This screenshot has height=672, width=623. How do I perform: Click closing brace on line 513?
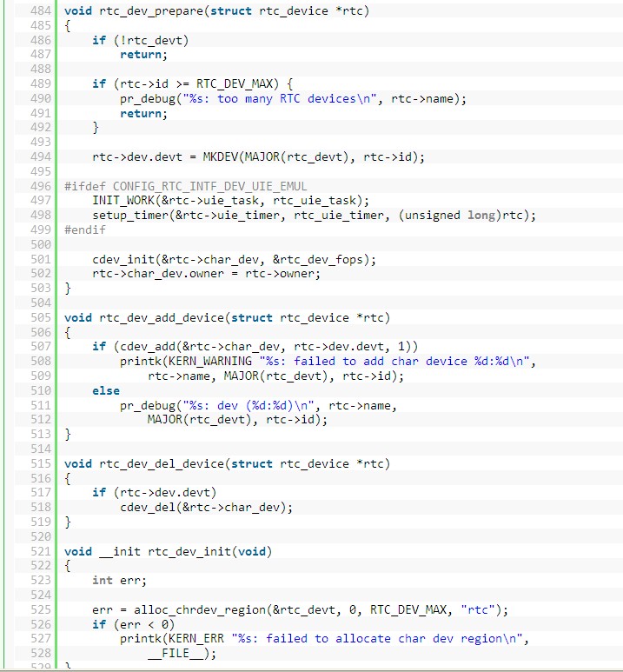(67, 435)
